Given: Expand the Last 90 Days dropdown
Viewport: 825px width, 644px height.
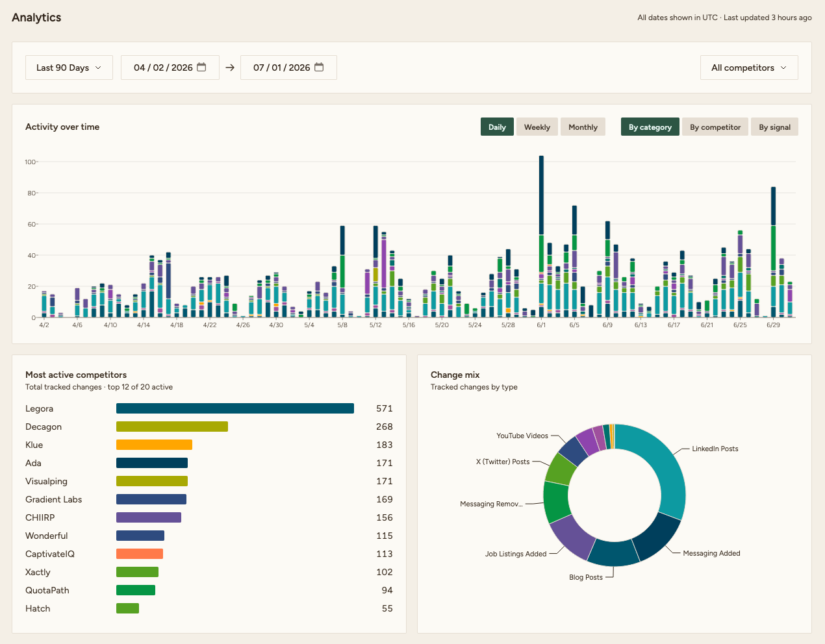Looking at the screenshot, I should (x=69, y=68).
